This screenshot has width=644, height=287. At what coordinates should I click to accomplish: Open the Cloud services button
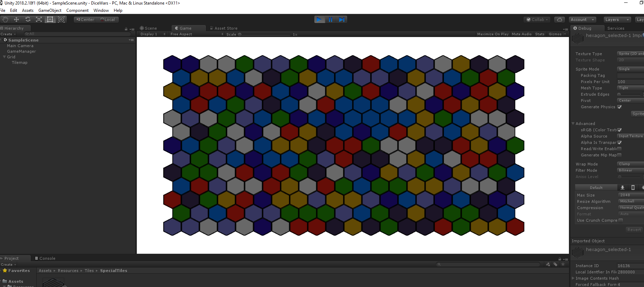pos(560,20)
